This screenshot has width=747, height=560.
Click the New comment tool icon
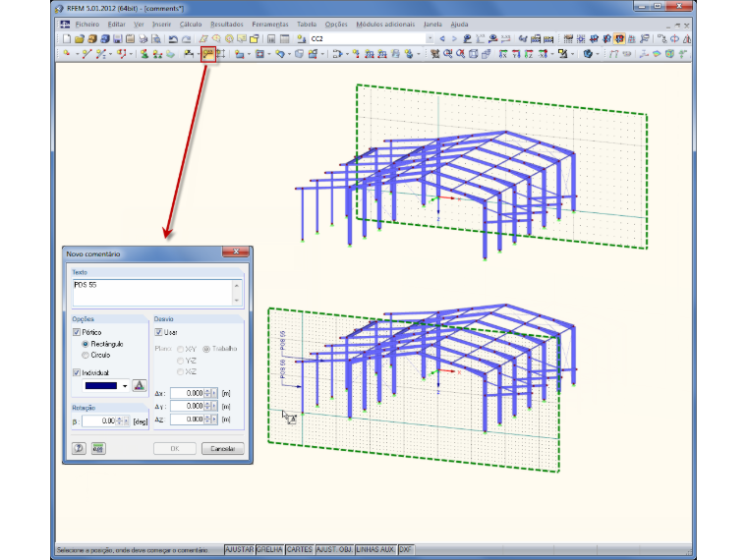(208, 54)
